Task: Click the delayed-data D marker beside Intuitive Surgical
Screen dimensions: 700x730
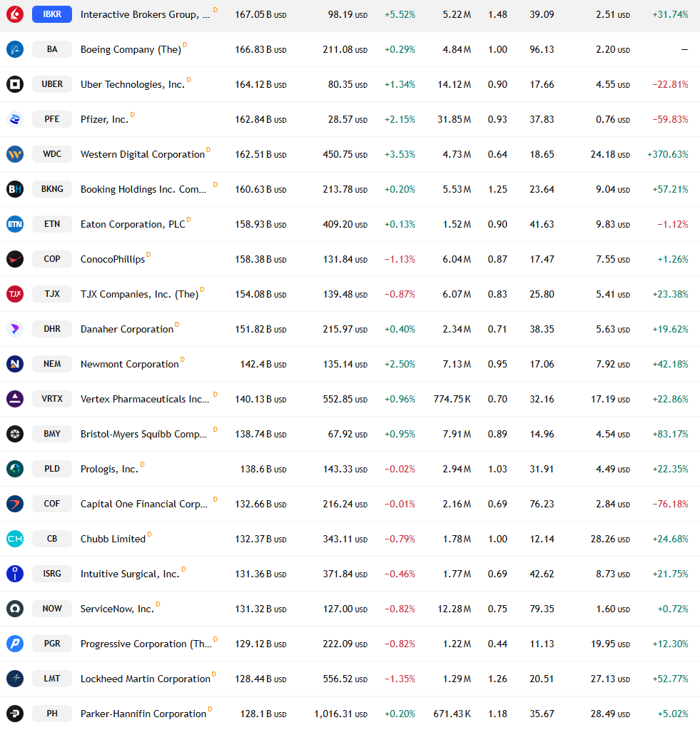Action: pos(184,569)
